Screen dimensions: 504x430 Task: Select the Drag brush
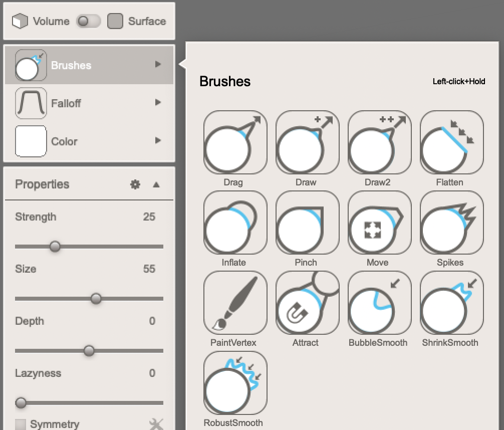(235, 142)
